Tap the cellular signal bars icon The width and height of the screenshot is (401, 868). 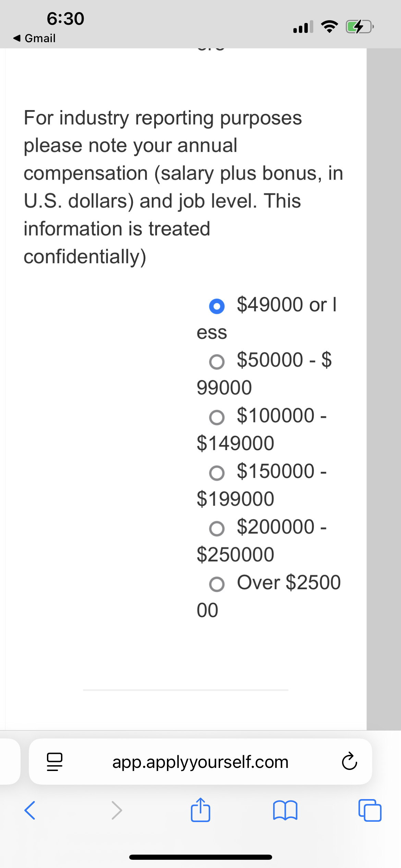(x=303, y=27)
